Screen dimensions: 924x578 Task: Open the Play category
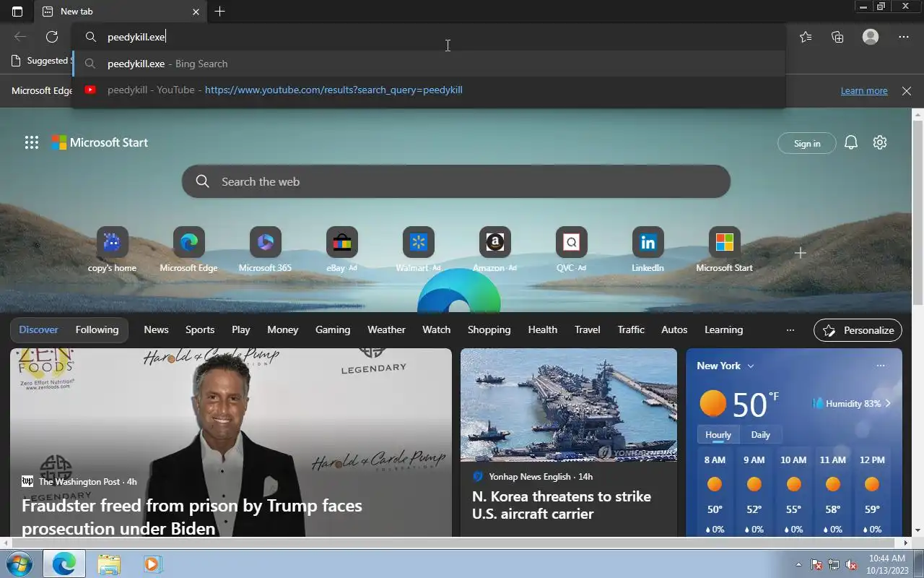point(240,329)
